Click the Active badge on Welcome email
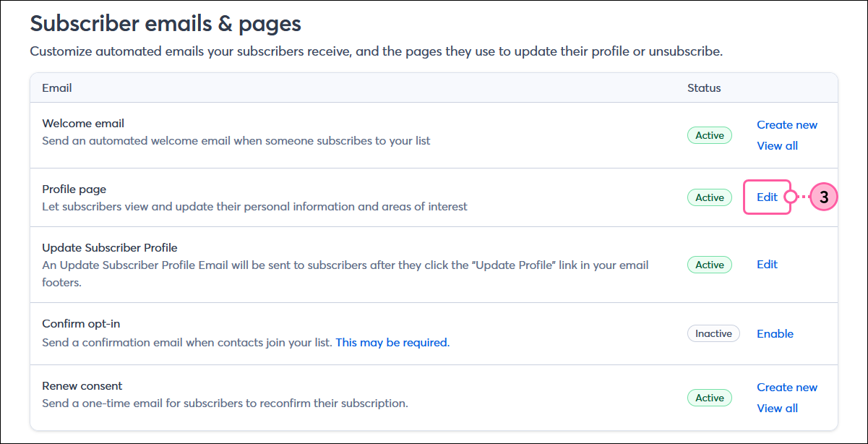Screen dimensions: 868x444 (x=709, y=135)
